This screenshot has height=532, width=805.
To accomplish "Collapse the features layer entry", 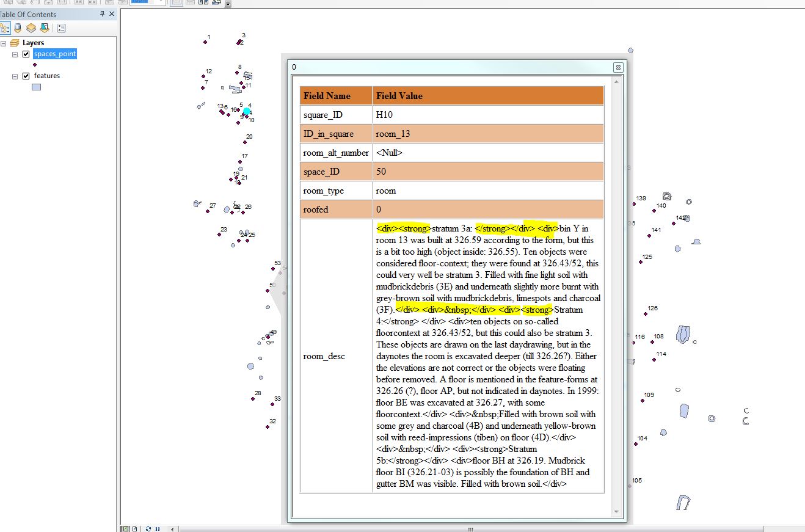I will coord(15,75).
